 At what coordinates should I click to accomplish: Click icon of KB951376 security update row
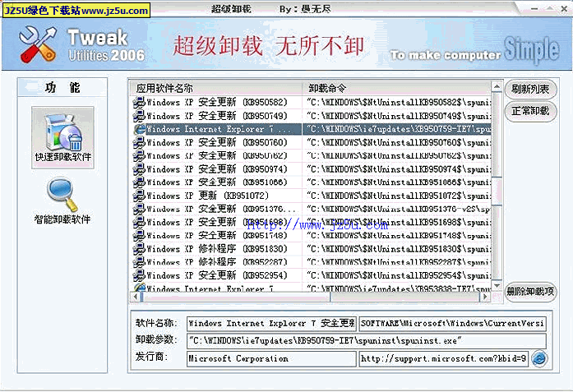click(x=139, y=209)
